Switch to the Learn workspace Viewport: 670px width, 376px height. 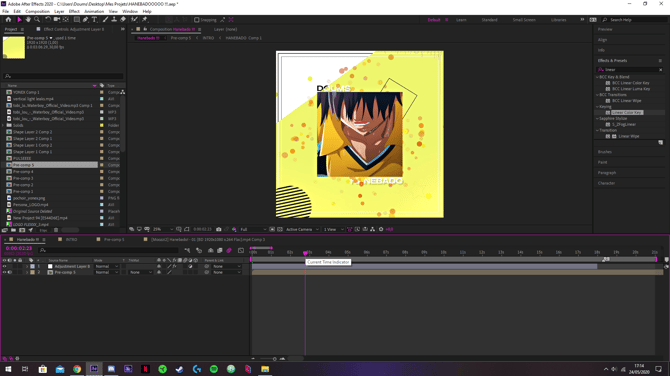pyautogui.click(x=461, y=20)
